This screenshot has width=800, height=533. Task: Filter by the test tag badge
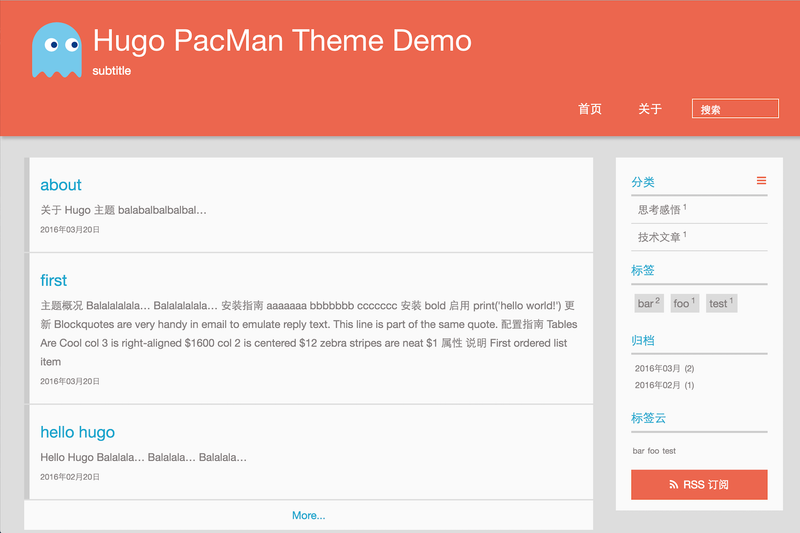point(721,303)
